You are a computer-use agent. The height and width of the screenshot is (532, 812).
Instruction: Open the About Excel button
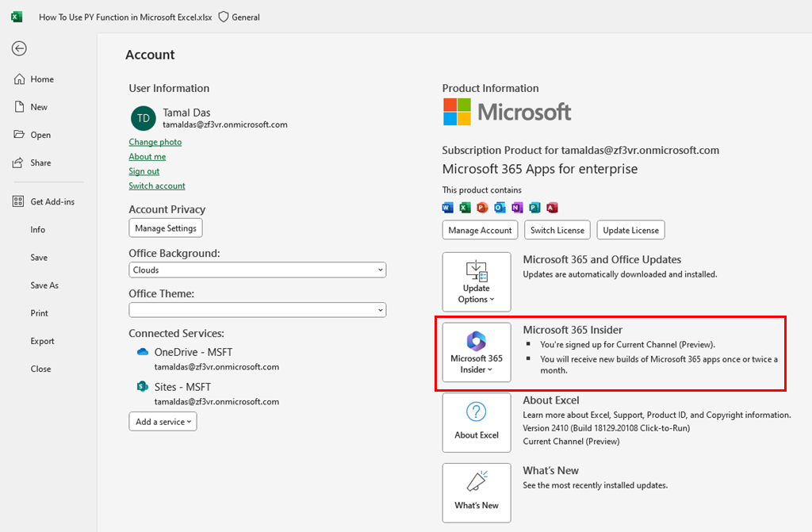[x=477, y=423]
